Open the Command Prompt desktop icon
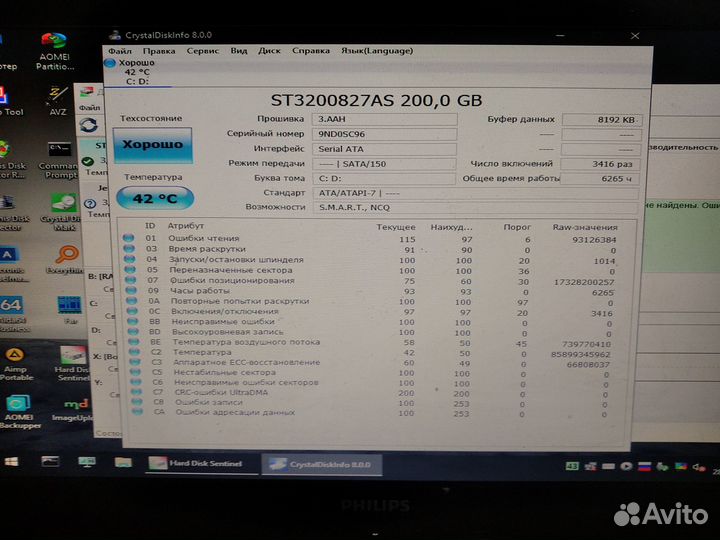This screenshot has width=720, height=540. (x=58, y=160)
